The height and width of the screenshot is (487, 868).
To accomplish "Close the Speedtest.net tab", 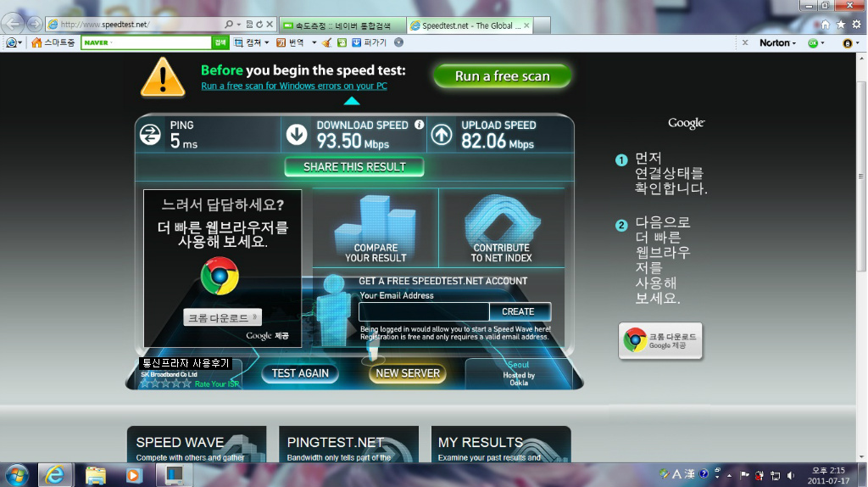I will tap(526, 25).
